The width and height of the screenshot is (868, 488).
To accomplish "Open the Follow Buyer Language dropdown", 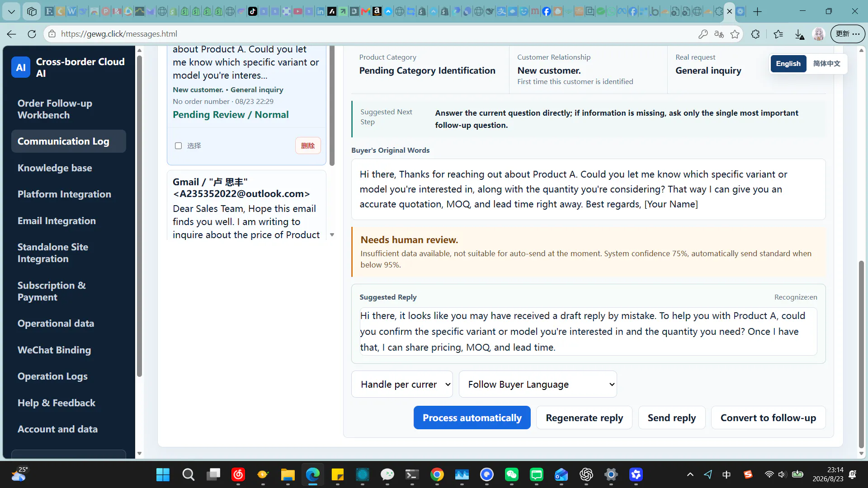I will coord(538,384).
